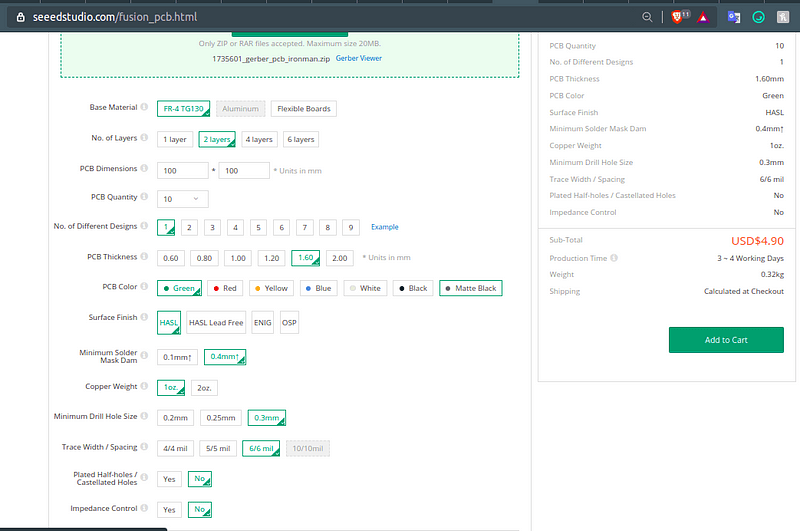The width and height of the screenshot is (800, 531).
Task: Set Impedance Control to Yes
Action: pos(169,509)
